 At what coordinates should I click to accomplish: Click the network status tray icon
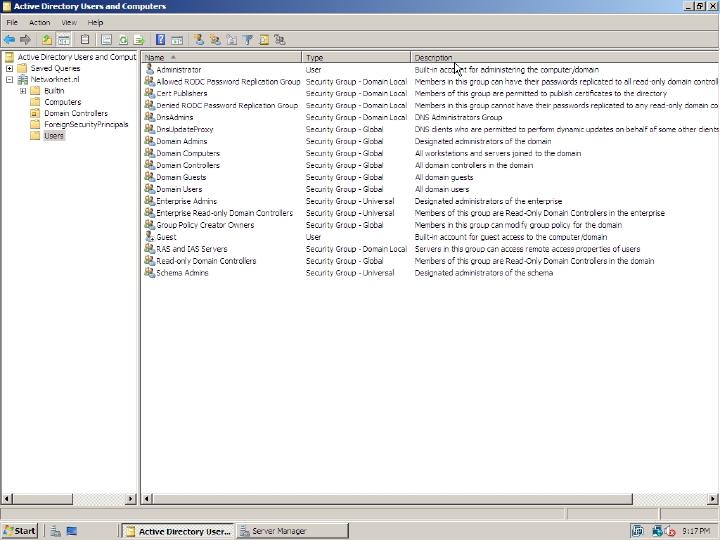pyautogui.click(x=657, y=531)
